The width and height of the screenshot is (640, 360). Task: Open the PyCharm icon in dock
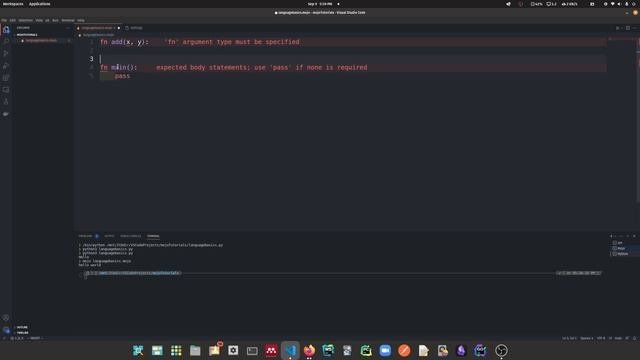pyautogui.click(x=366, y=351)
